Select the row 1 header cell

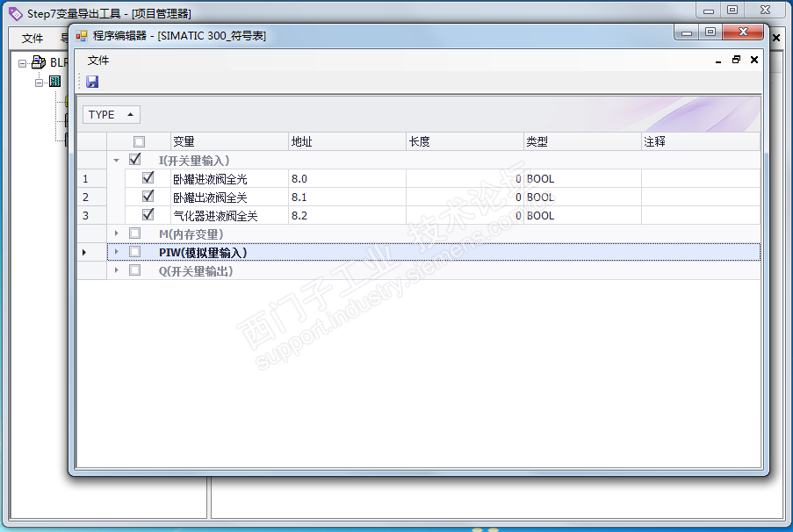91,178
